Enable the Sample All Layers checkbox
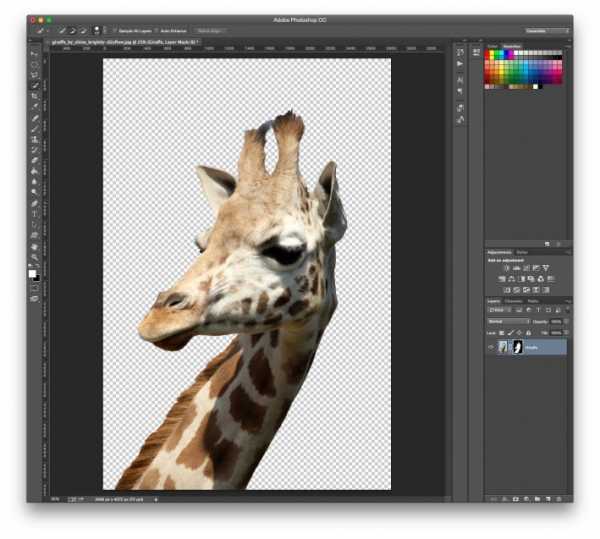 click(x=114, y=31)
